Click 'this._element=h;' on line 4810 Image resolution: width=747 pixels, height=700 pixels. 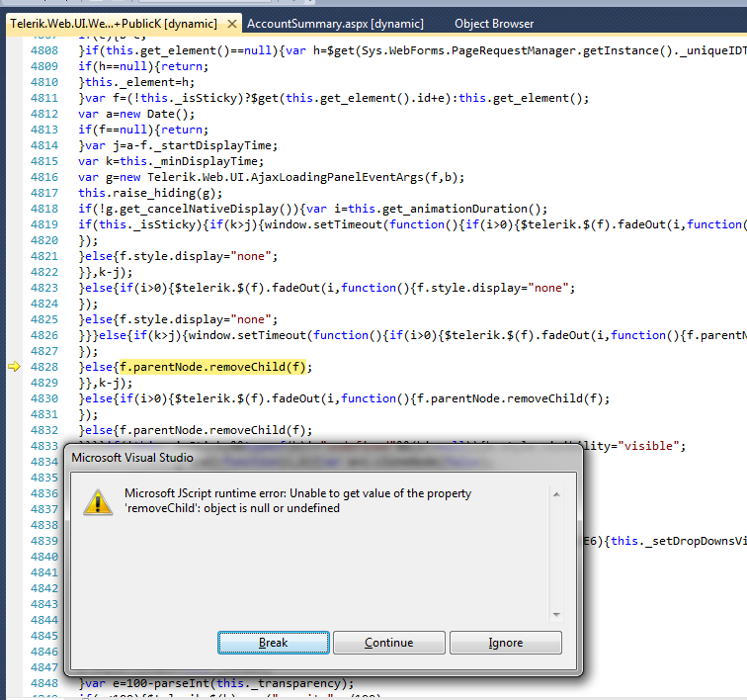139,82
